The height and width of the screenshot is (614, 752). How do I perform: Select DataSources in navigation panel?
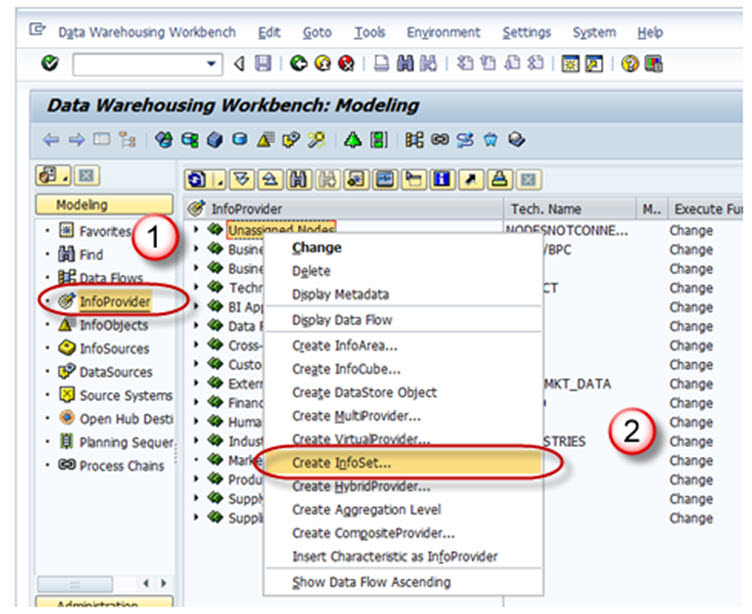pyautogui.click(x=115, y=372)
